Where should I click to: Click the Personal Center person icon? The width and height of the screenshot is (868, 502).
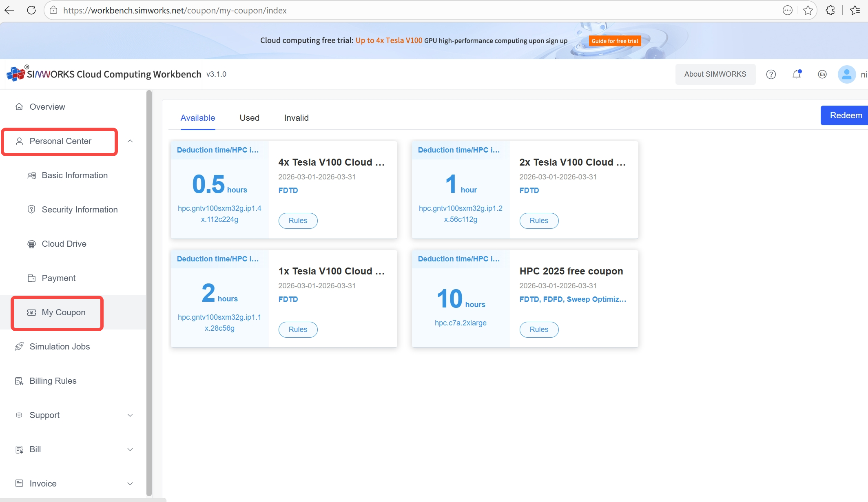pos(19,141)
